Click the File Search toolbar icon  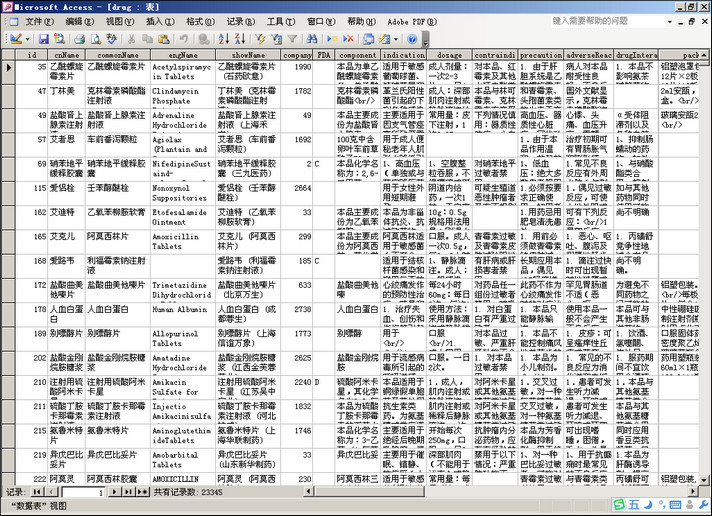click(x=59, y=39)
